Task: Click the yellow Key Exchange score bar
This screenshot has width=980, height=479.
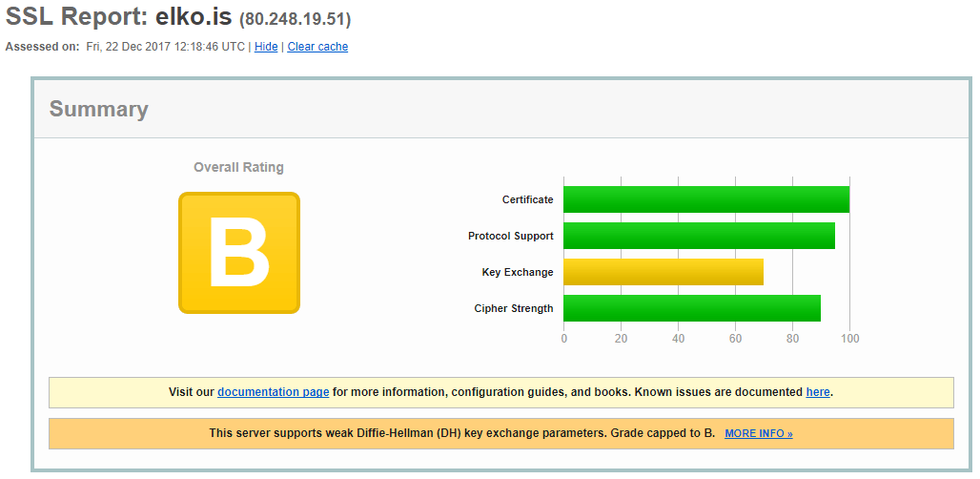Action: click(x=664, y=272)
